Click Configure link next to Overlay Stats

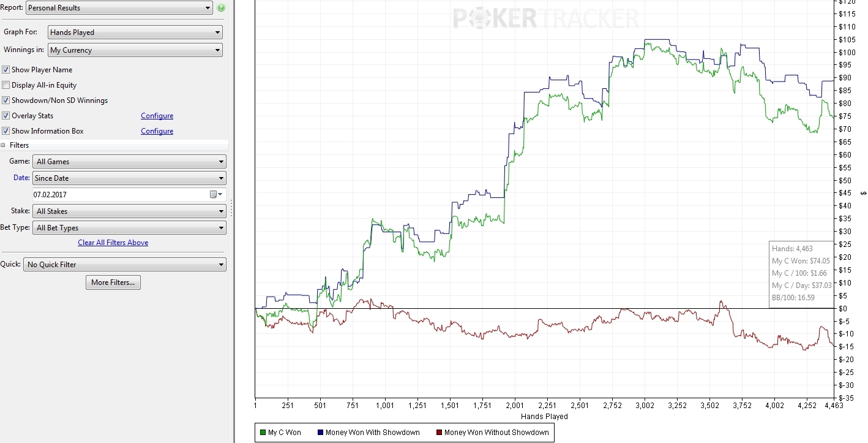pos(157,116)
